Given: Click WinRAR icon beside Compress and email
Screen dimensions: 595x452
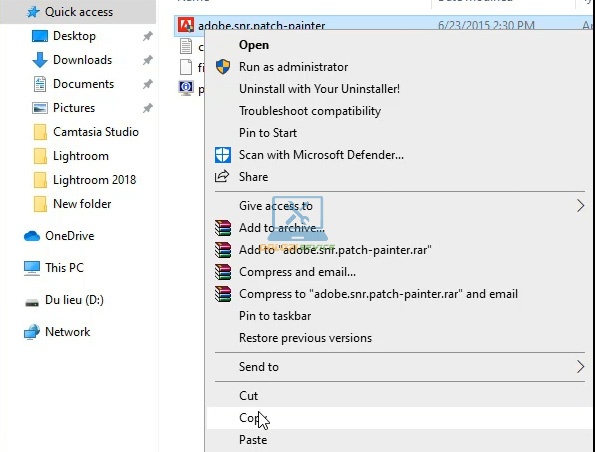Looking at the screenshot, I should (x=223, y=272).
